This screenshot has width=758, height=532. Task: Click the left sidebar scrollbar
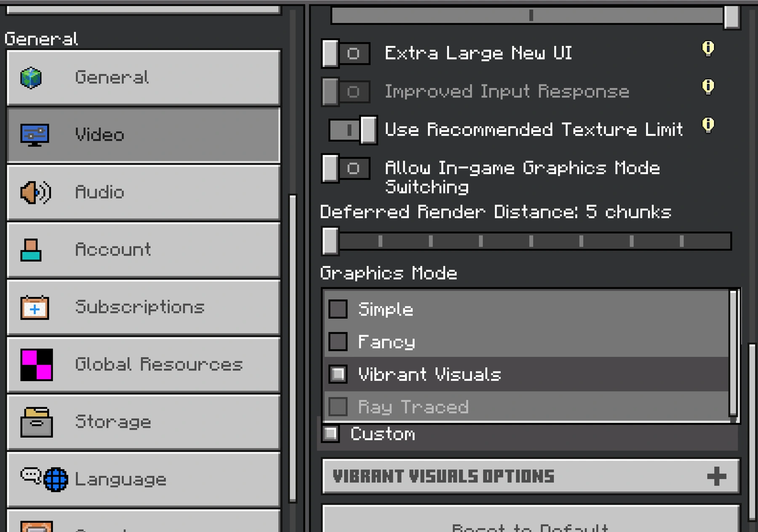tap(293, 348)
